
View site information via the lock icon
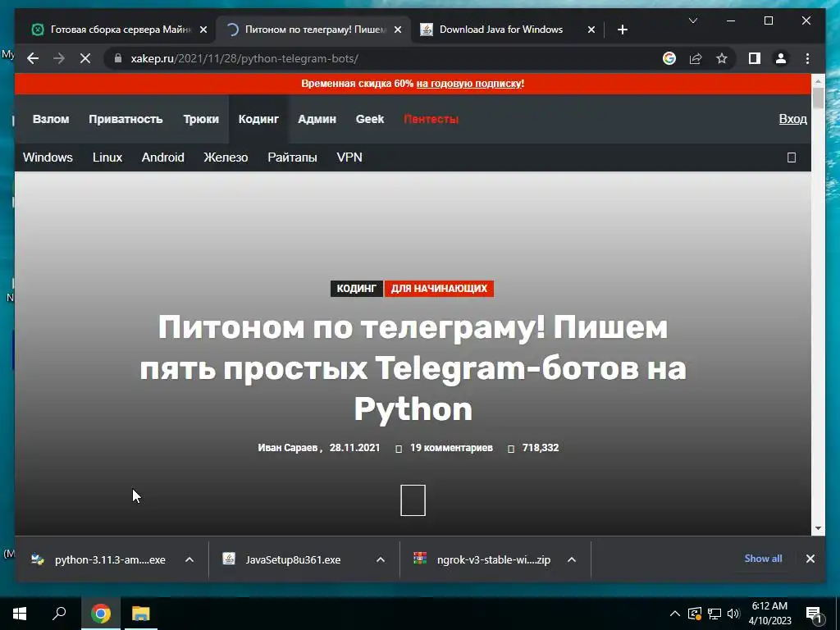click(118, 58)
